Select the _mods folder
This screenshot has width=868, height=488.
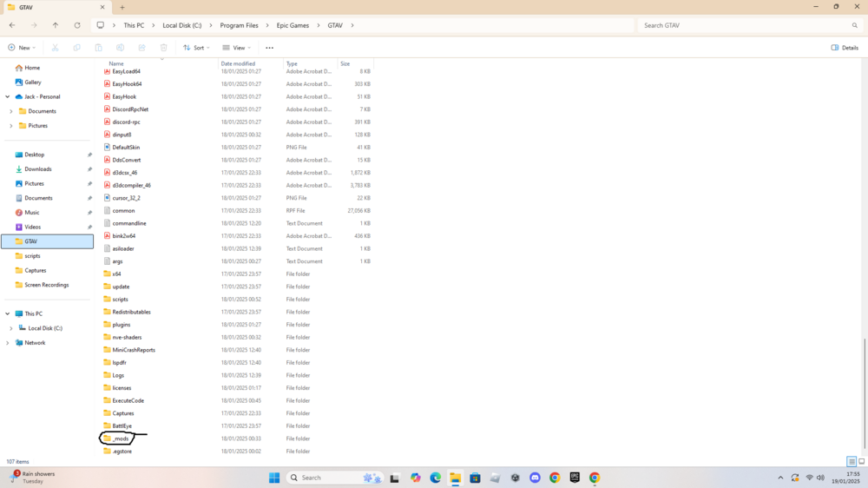[x=120, y=439]
